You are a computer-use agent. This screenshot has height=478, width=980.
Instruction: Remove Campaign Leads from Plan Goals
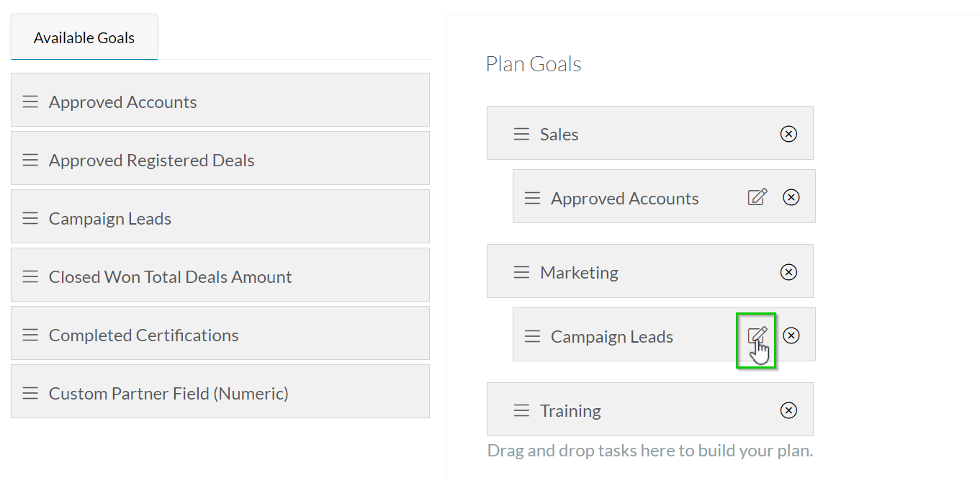pos(791,335)
